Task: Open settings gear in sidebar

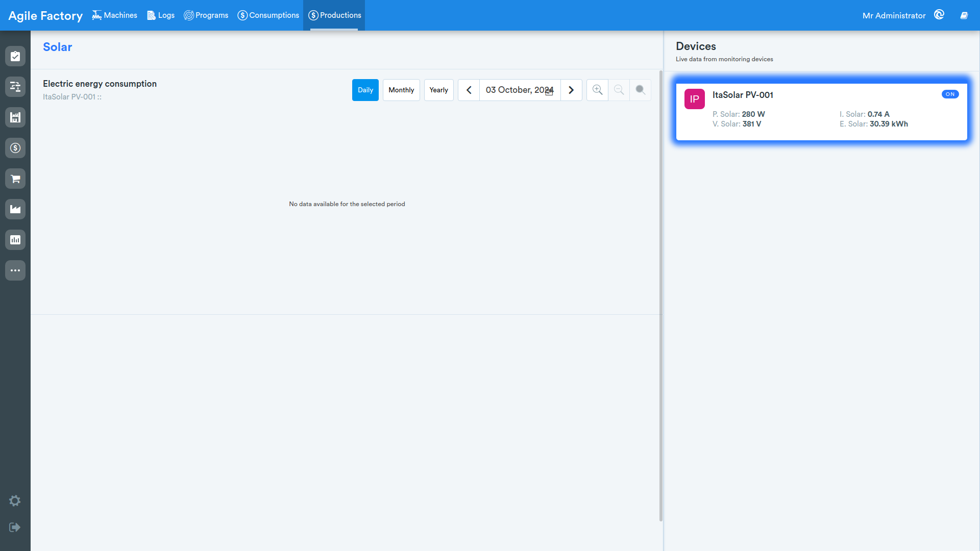Action: 15,500
